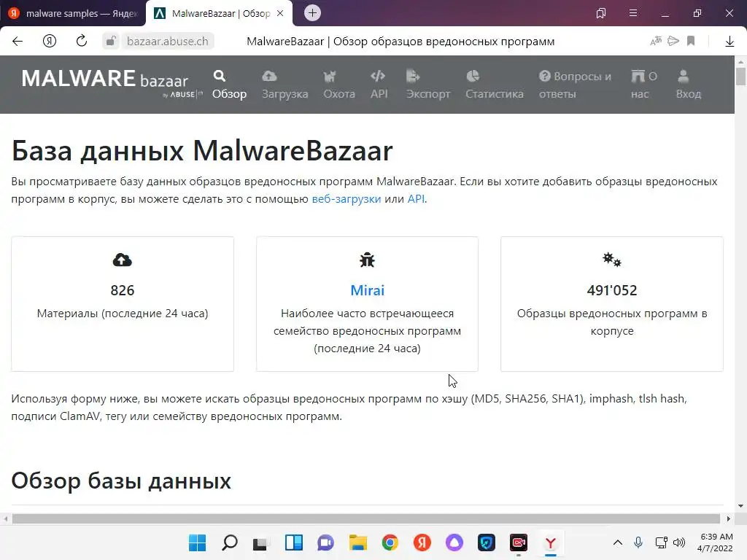Screen dimensions: 747x560
Task: Click the bazaar.abuse.ch address field
Action: (x=167, y=42)
